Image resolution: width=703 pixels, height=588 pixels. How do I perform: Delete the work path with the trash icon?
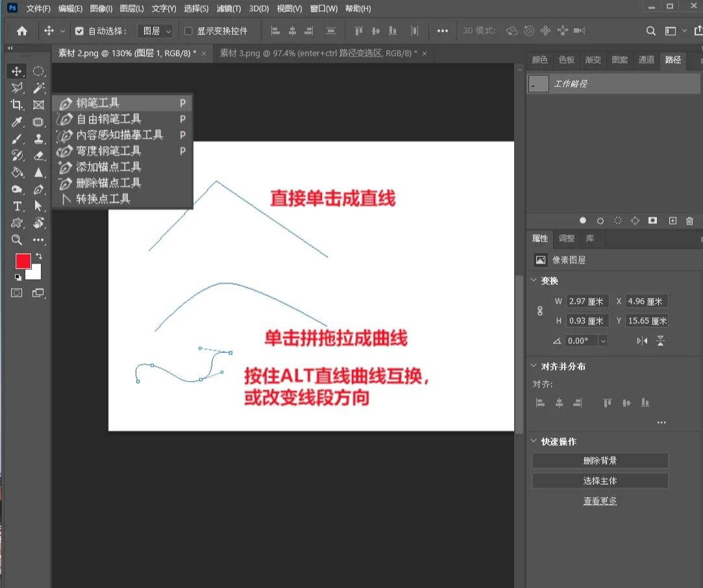(689, 221)
